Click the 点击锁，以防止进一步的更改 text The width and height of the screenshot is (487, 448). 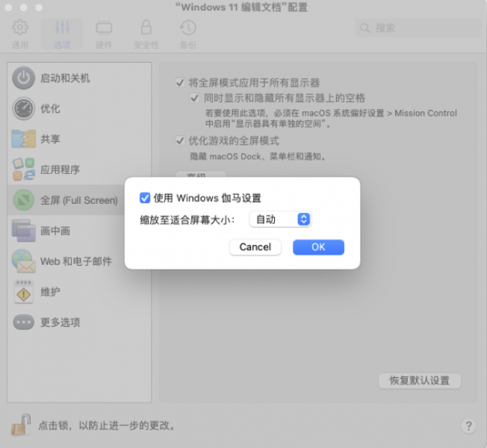click(107, 426)
